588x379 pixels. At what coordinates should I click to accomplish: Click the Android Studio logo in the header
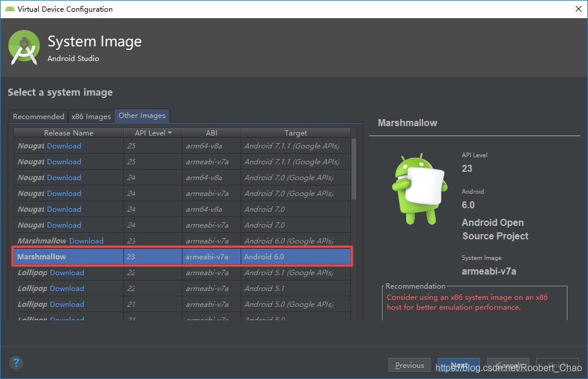pos(24,48)
